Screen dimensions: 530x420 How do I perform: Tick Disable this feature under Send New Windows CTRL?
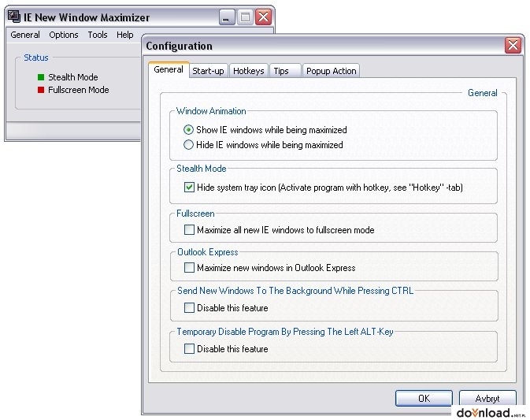click(189, 308)
